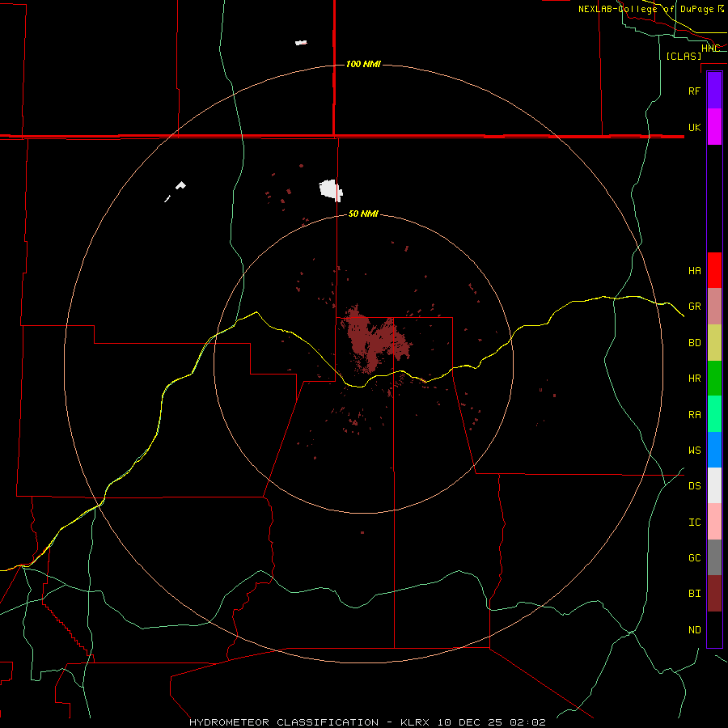Screen dimensions: 728x728
Task: Click the 10 DEC 25 date stamp
Action: click(x=470, y=722)
